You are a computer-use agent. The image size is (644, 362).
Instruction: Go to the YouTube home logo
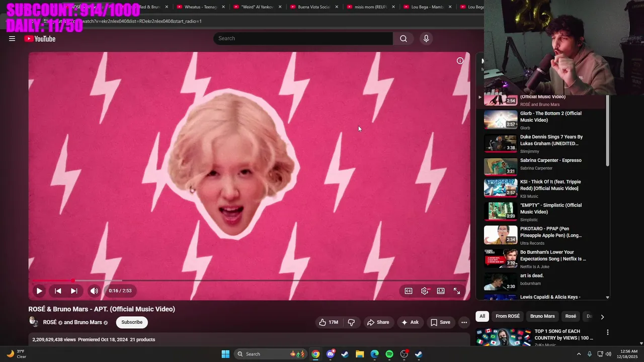pos(40,39)
